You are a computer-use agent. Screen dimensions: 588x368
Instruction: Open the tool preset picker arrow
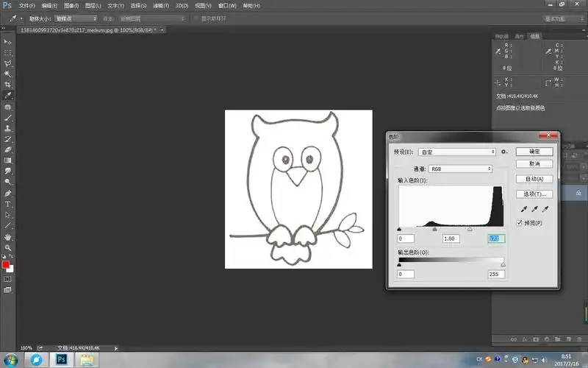21,18
